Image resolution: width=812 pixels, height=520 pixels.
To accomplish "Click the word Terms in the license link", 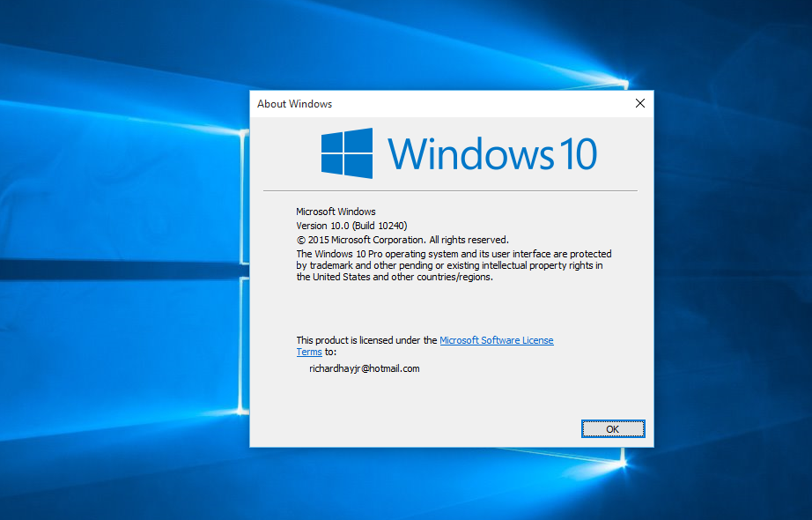I will (308, 352).
